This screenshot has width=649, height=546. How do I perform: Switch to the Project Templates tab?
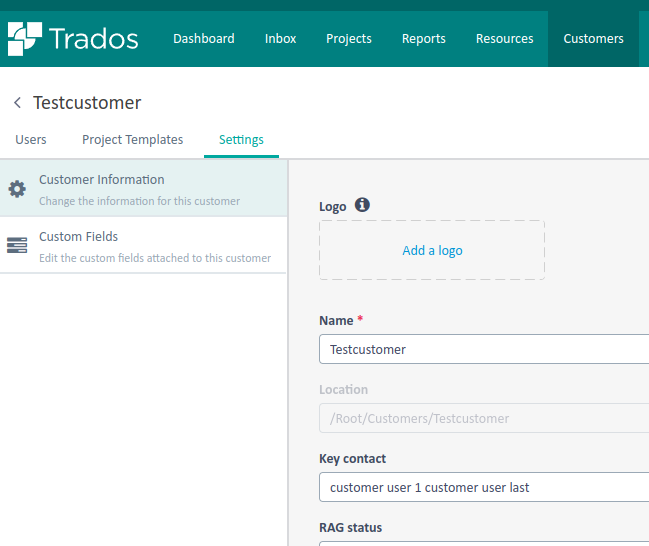click(132, 140)
